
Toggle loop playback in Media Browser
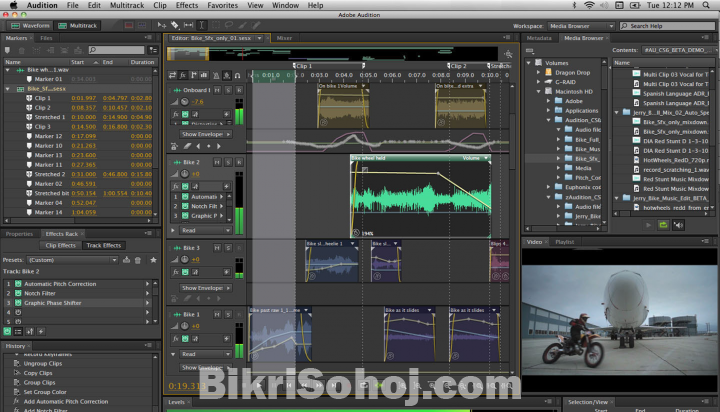click(x=663, y=225)
